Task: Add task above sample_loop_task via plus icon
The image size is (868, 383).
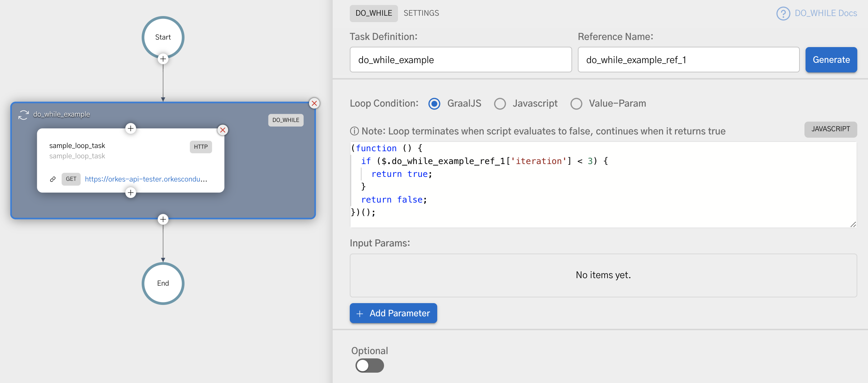Action: pyautogui.click(x=131, y=128)
